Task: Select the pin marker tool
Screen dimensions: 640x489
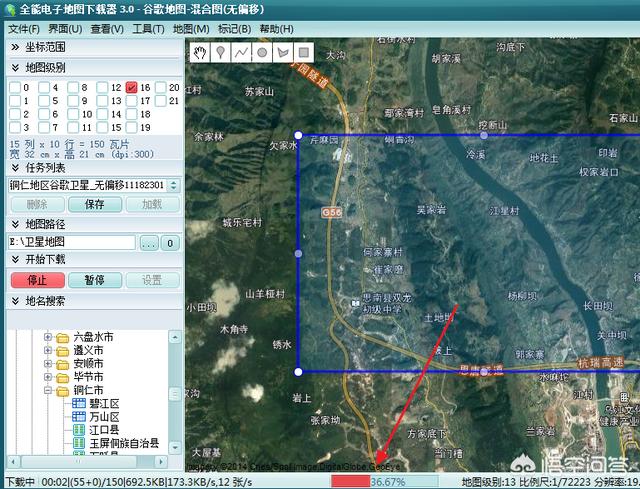Action: 220,53
